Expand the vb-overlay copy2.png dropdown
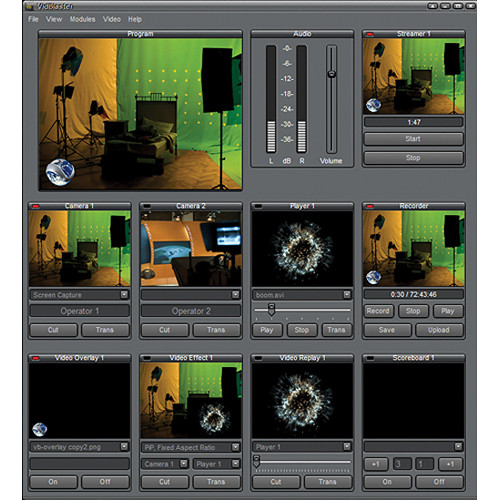Viewport: 500px width, 500px height. point(124,447)
